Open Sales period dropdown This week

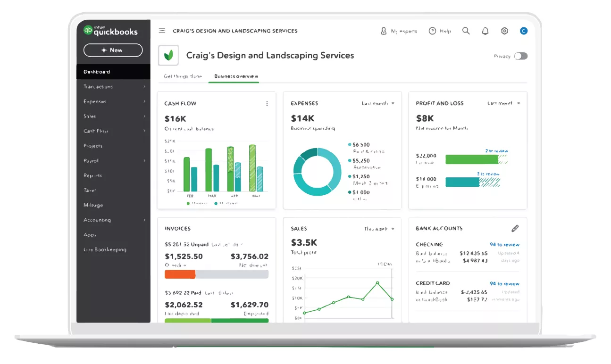click(x=379, y=229)
